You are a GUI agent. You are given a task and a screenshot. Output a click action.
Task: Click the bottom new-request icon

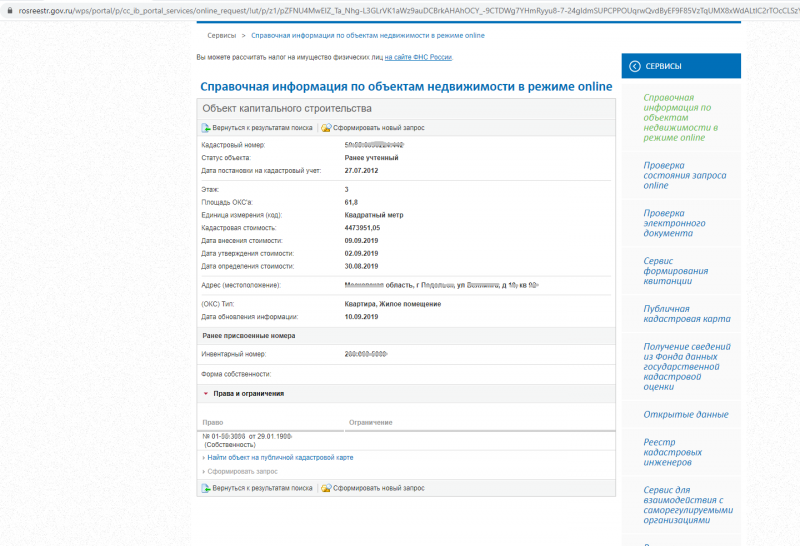point(326,488)
